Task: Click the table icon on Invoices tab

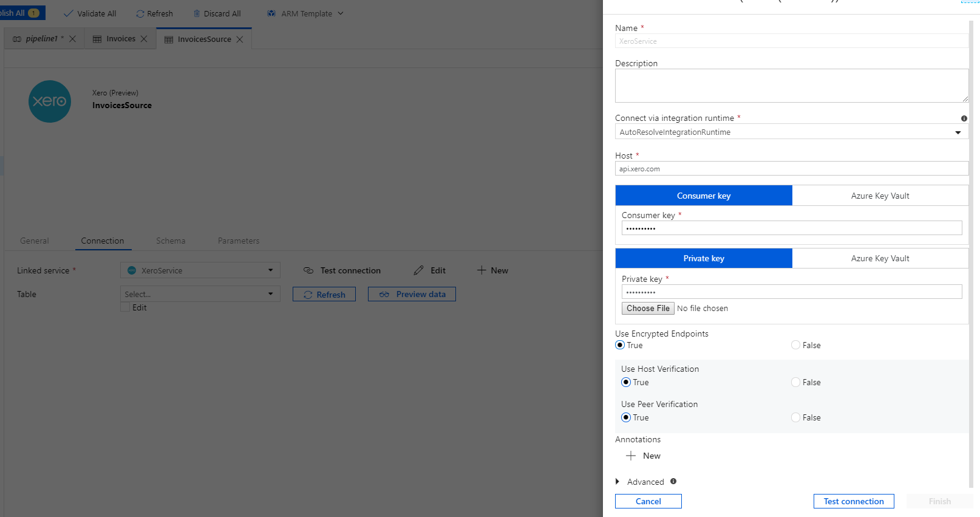Action: coord(97,39)
